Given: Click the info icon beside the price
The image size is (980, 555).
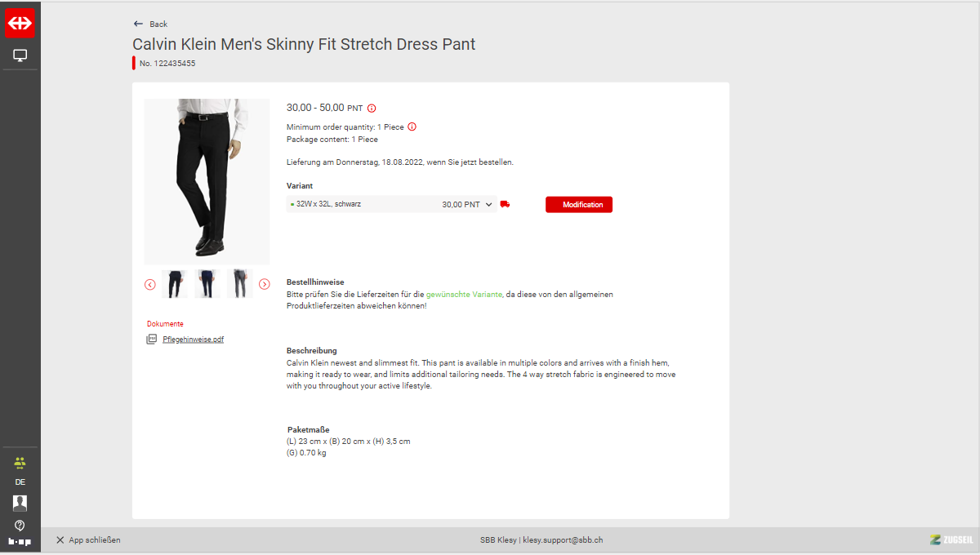Looking at the screenshot, I should click(372, 108).
